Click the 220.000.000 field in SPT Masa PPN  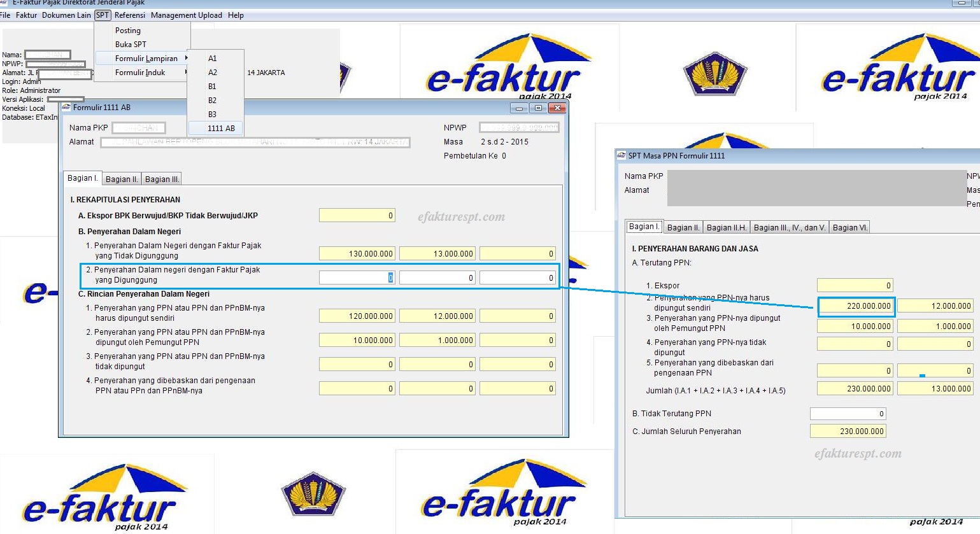[856, 306]
